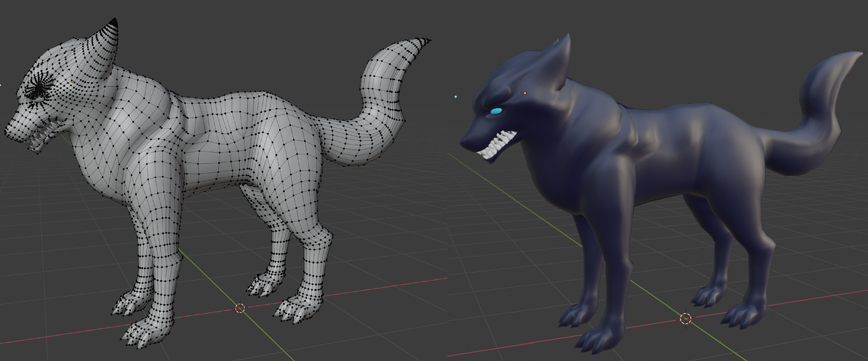The image size is (868, 361).
Task: Select the shaded wolf's glowing cyan eye
Action: point(497,111)
